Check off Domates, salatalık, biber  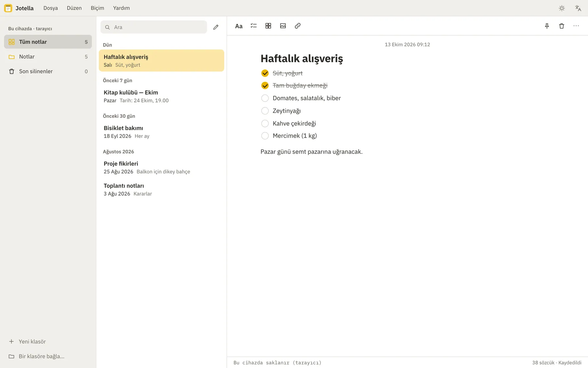(x=265, y=98)
